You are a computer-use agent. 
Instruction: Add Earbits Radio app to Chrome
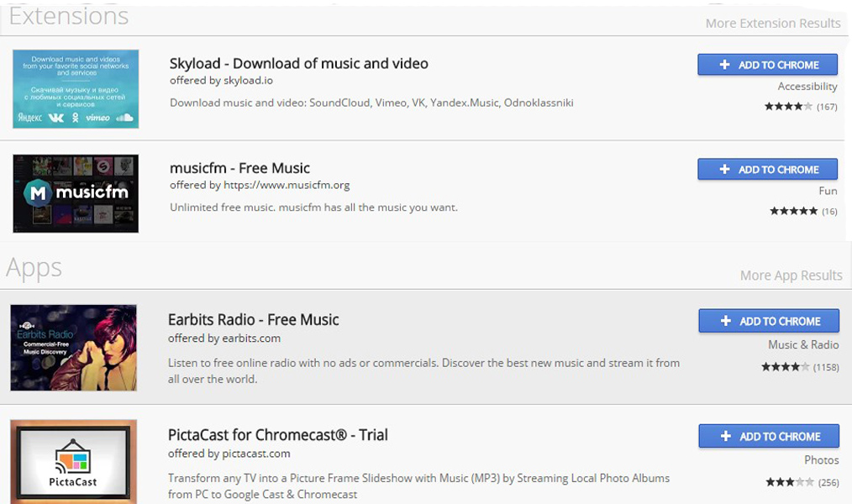(768, 321)
